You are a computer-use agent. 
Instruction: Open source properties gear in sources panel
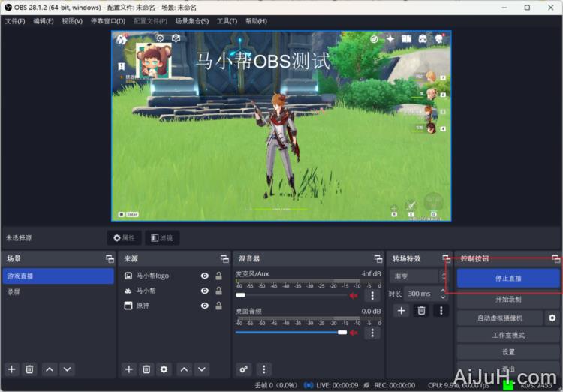(x=164, y=369)
